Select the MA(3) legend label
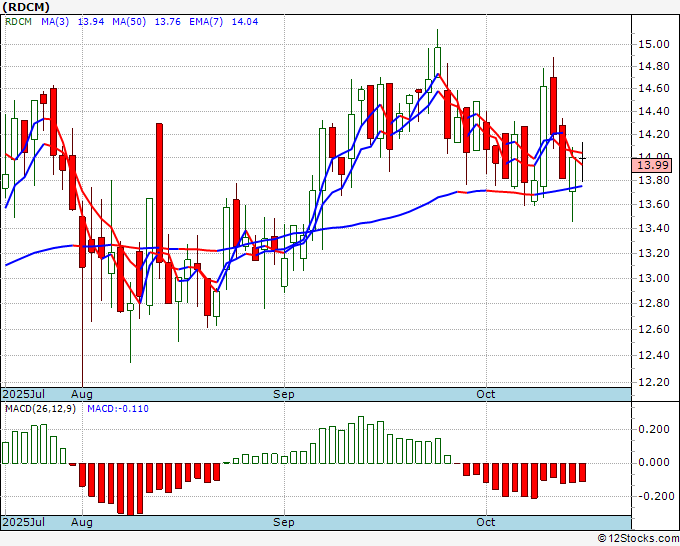Image resolution: width=680 pixels, height=546 pixels. coord(55,21)
